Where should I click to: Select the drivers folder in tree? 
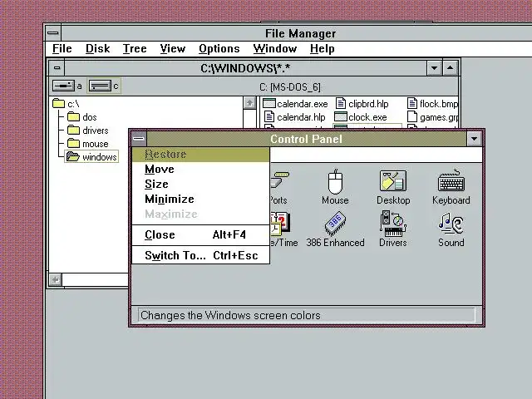[88, 131]
